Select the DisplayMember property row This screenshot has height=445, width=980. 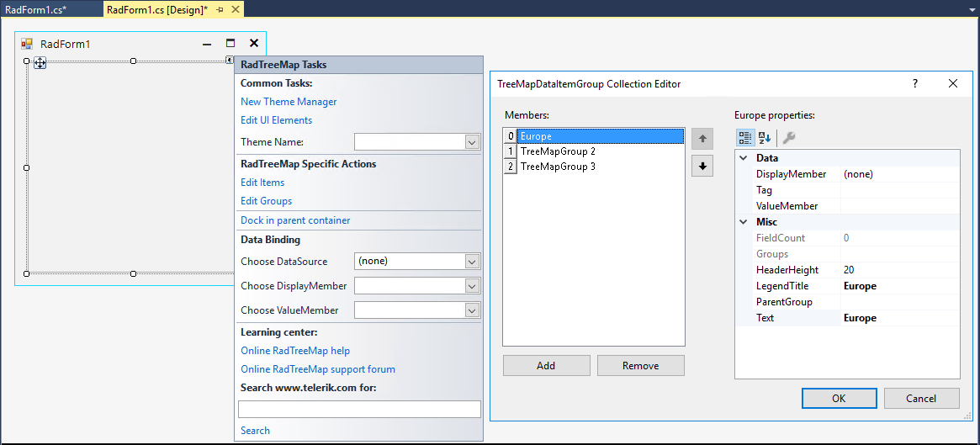[x=847, y=174]
